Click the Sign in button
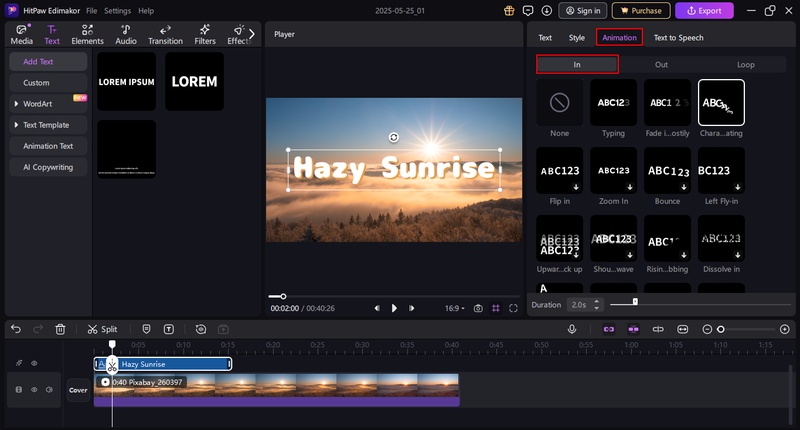 pos(583,11)
